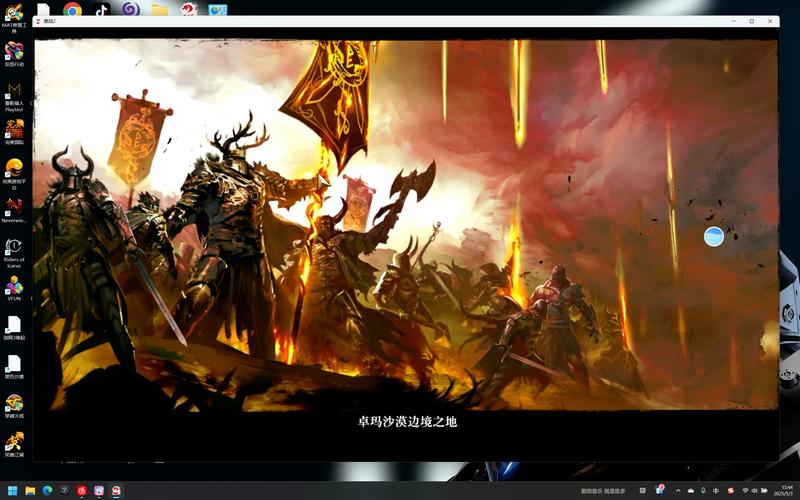Open the cloud icon in system tray

691,491
